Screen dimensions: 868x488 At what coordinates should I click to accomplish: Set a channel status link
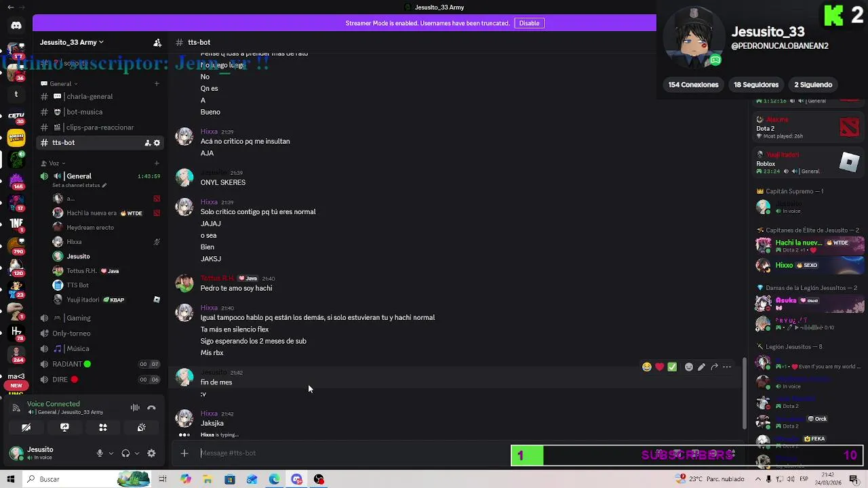[79, 185]
